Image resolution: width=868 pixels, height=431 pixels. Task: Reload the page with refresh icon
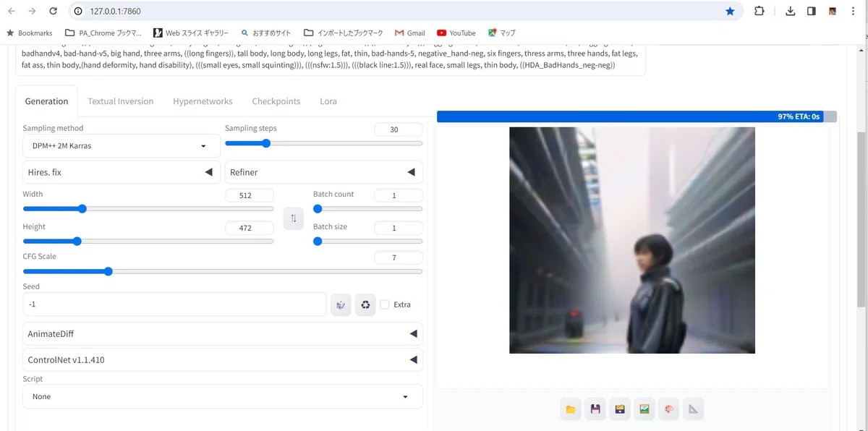pyautogui.click(x=53, y=11)
